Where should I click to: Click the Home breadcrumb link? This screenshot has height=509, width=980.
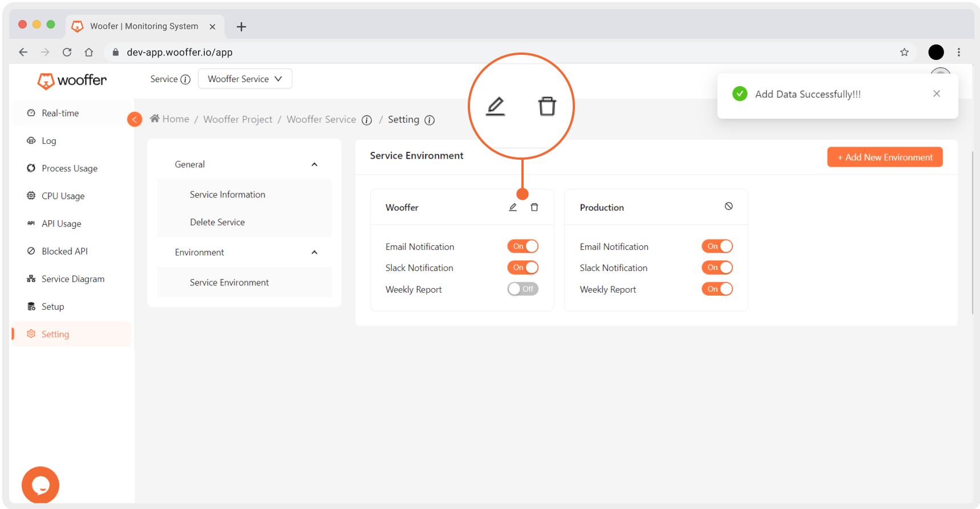[169, 119]
